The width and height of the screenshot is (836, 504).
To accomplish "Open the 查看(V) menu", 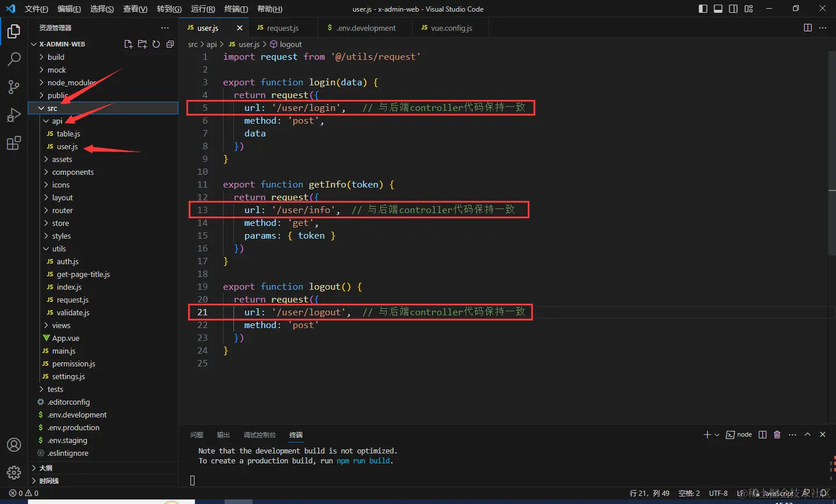I will click(x=135, y=9).
